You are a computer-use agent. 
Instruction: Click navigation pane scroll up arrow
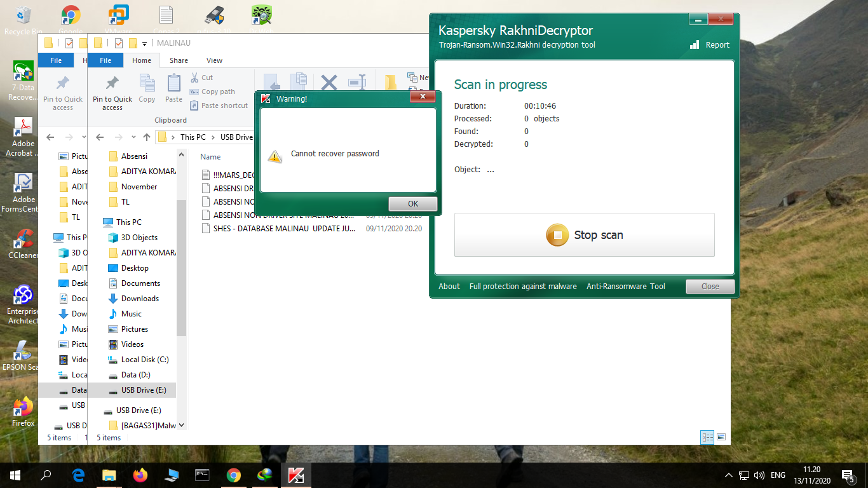coord(181,154)
